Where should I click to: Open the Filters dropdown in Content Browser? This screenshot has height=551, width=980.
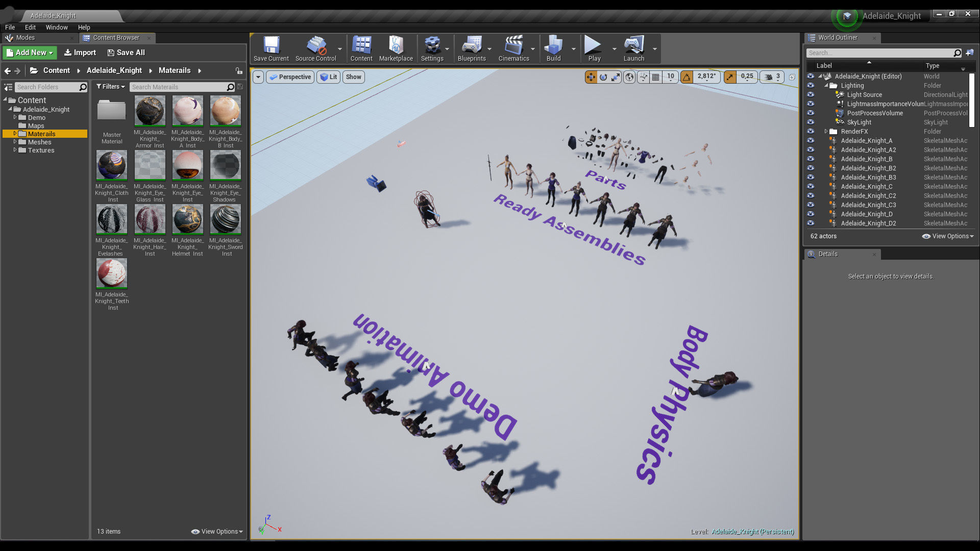[x=110, y=87]
